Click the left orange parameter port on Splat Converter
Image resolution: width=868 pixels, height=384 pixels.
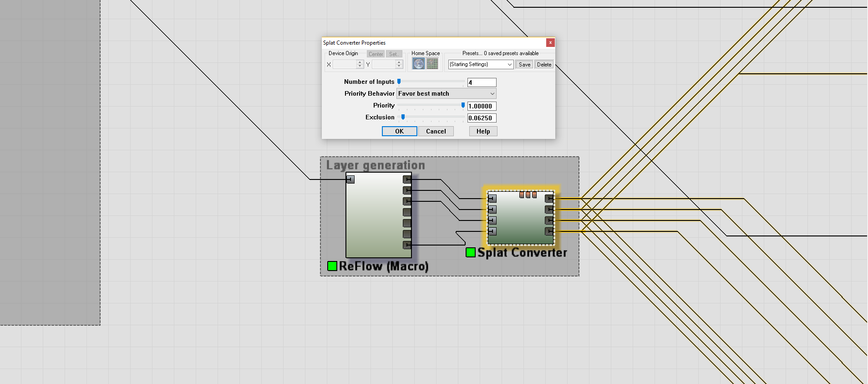click(522, 195)
